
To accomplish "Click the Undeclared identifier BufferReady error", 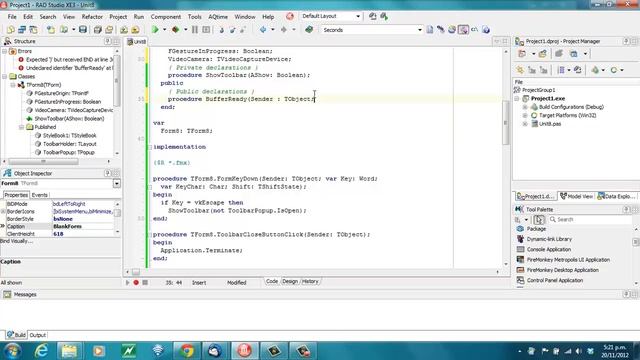I will [69, 68].
